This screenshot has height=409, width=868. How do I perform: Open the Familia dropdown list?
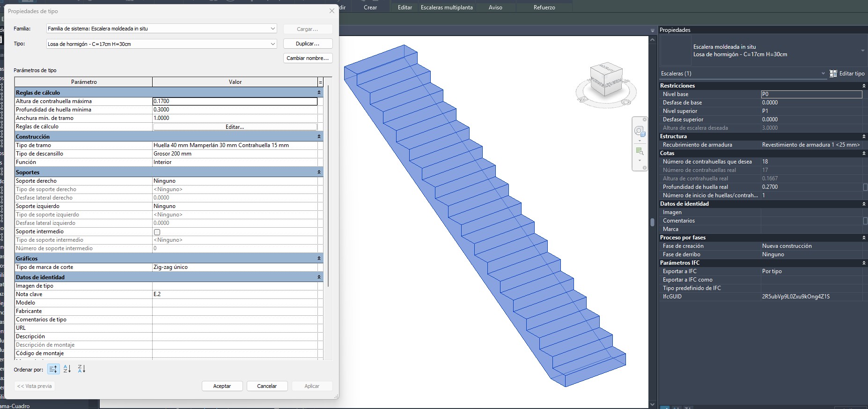point(272,29)
